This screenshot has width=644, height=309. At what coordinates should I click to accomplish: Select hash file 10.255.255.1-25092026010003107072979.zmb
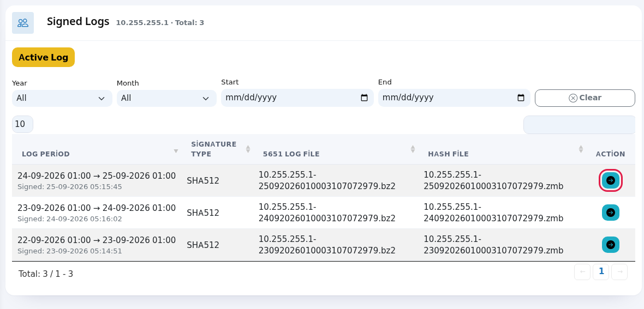493,180
